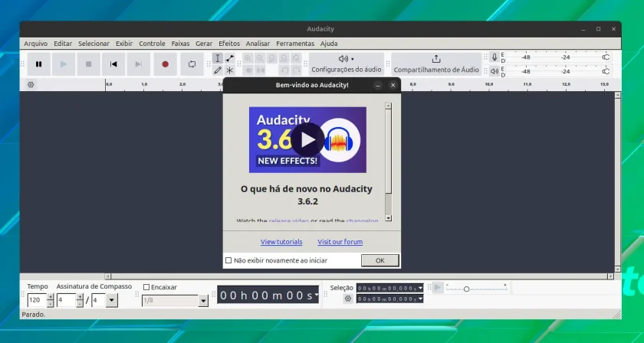Click the Zoom In magnifier icon
644x343 pixels.
click(x=248, y=58)
